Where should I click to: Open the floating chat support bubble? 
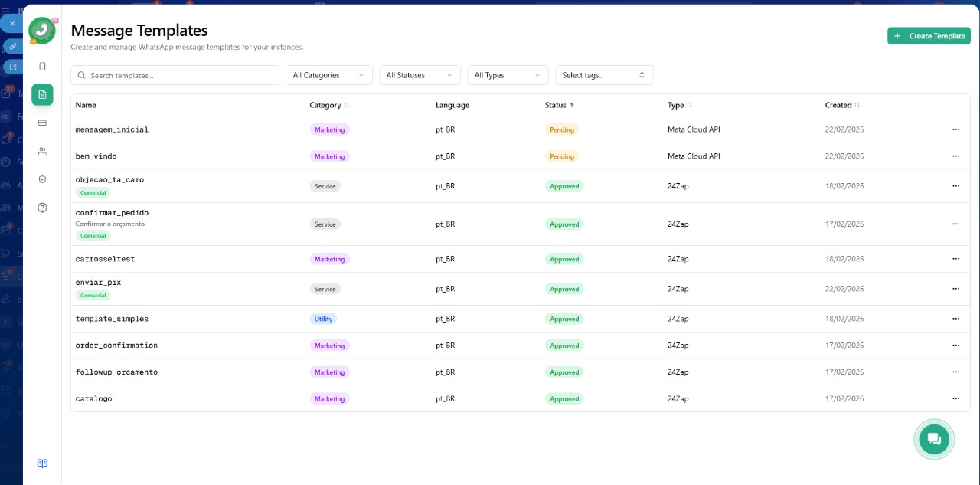(933, 439)
